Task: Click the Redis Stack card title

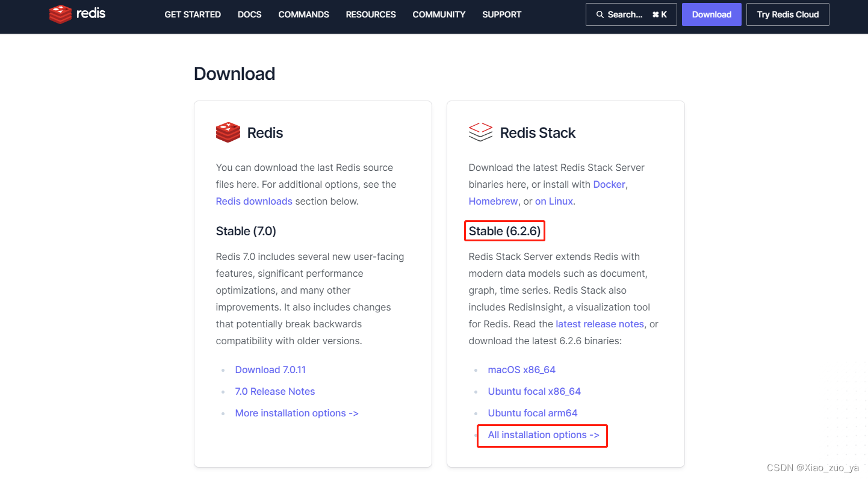Action: pyautogui.click(x=538, y=132)
